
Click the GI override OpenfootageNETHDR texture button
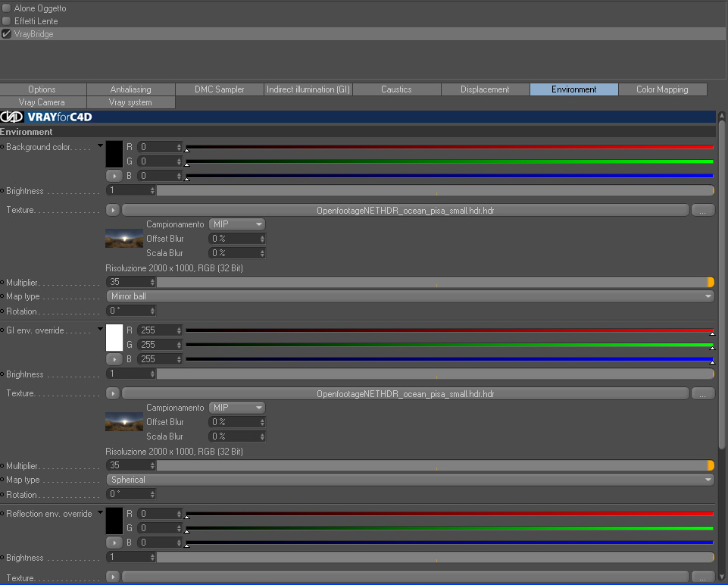[405, 394]
